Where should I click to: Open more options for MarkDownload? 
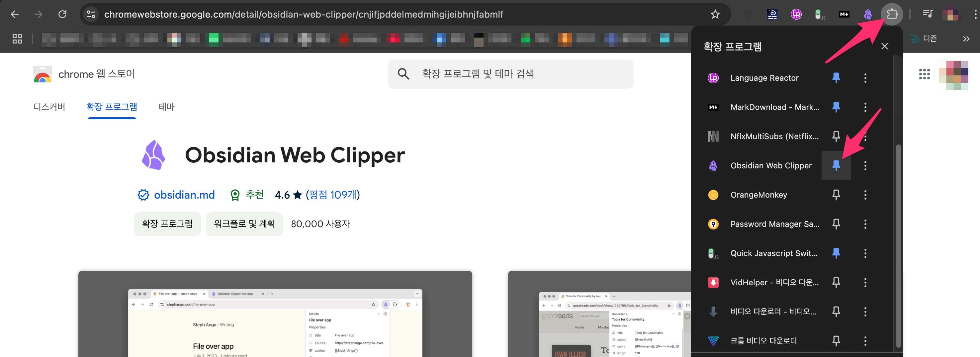point(865,107)
